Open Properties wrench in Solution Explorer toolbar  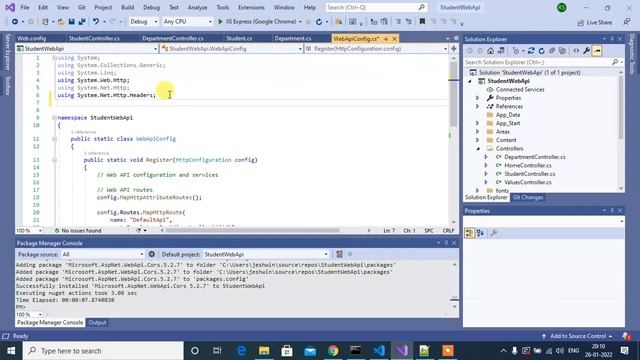click(587, 51)
